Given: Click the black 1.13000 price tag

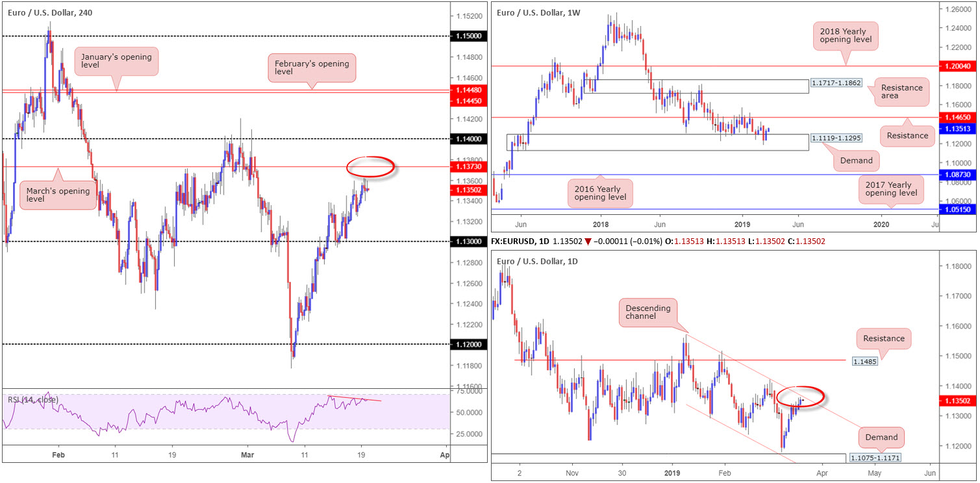Looking at the screenshot, I should click(470, 241).
